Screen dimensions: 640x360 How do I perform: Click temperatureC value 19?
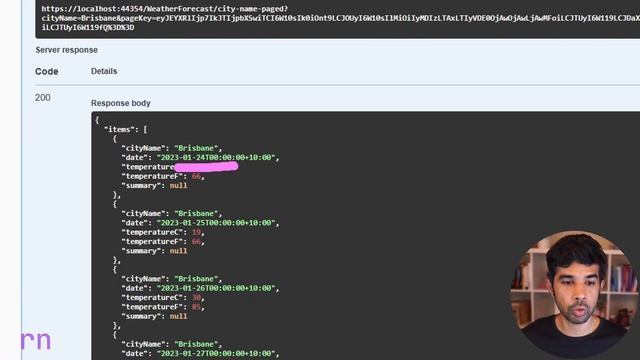[x=196, y=232]
